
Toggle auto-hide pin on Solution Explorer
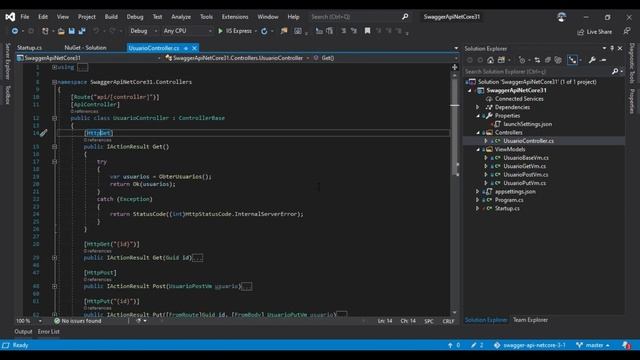click(x=612, y=48)
